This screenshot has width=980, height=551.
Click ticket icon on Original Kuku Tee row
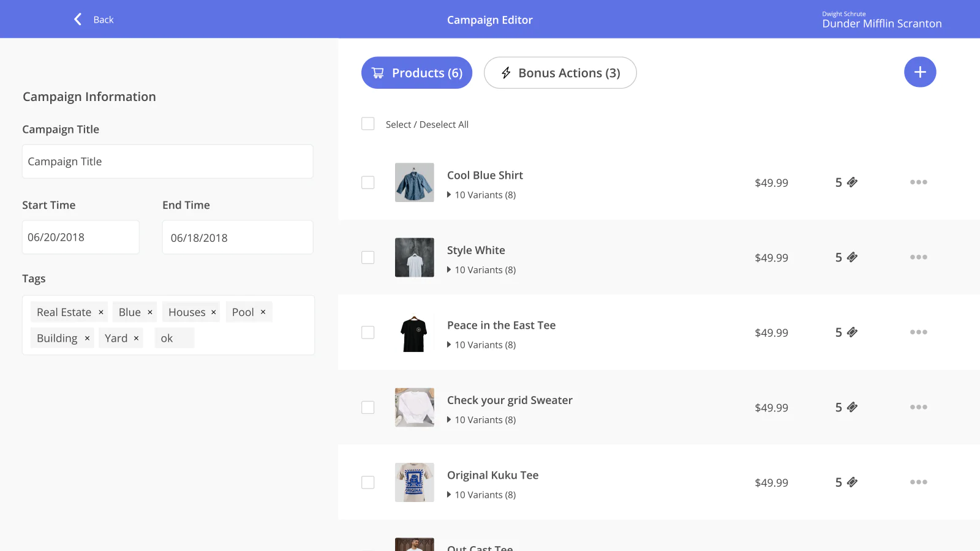[852, 482]
